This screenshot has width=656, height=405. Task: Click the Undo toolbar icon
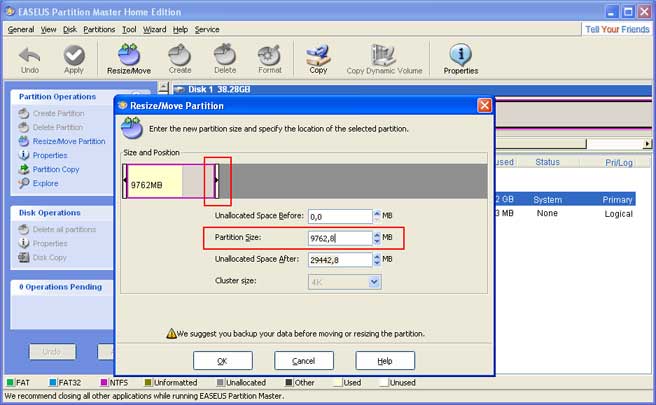30,55
